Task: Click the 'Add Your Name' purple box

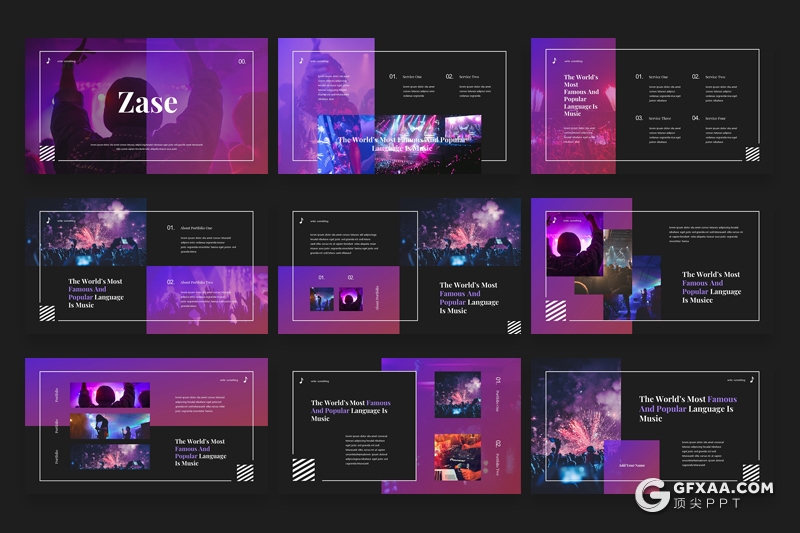Action: pyautogui.click(x=631, y=464)
